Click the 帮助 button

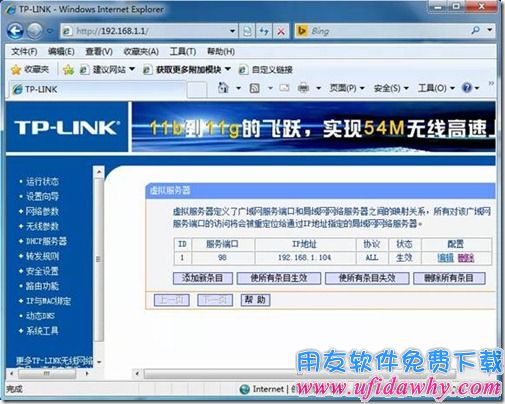[255, 300]
